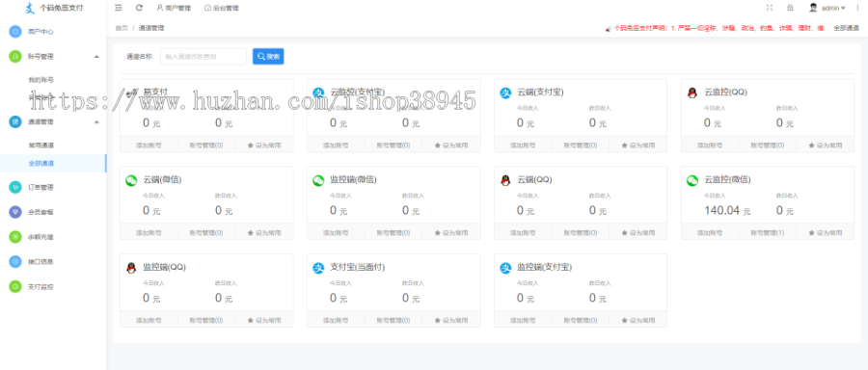868x370 pixels.
Task: Focus the 通道名称 search input field
Action: [203, 57]
